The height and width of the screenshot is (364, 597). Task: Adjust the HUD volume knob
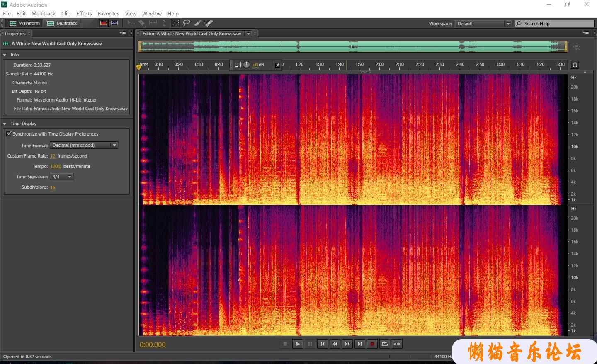pyautogui.click(x=246, y=65)
